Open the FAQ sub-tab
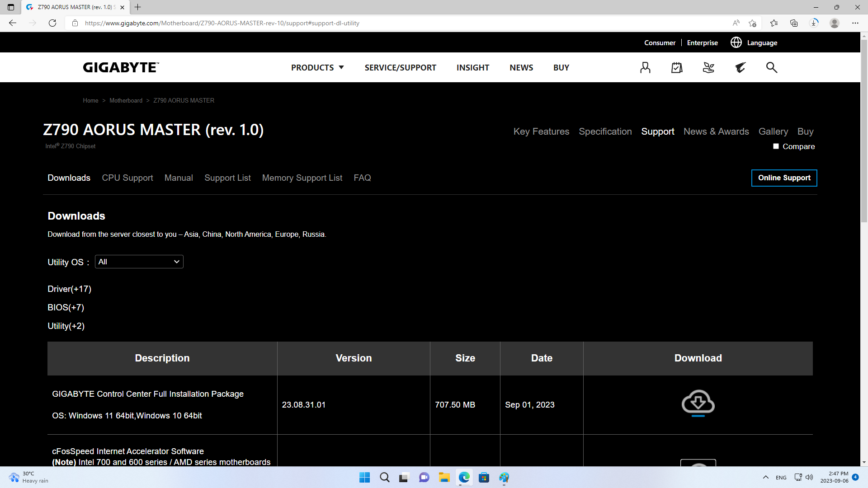 (x=362, y=178)
